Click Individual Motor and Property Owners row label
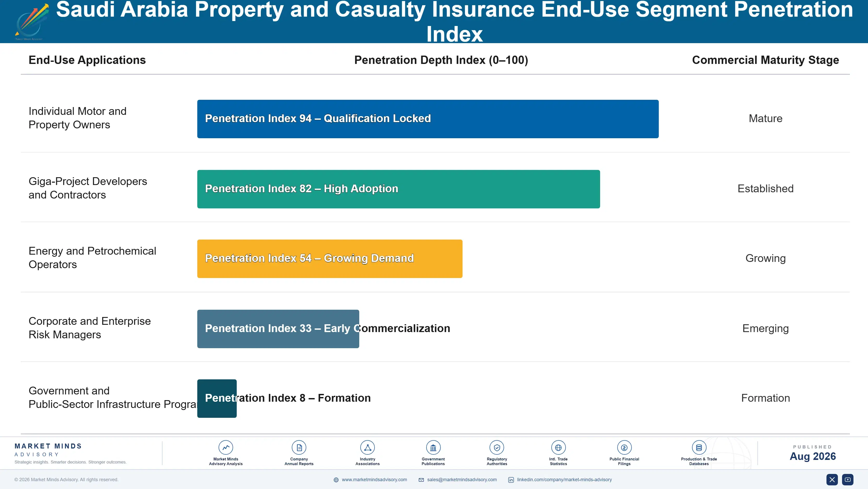This screenshot has width=868, height=489. tap(78, 118)
